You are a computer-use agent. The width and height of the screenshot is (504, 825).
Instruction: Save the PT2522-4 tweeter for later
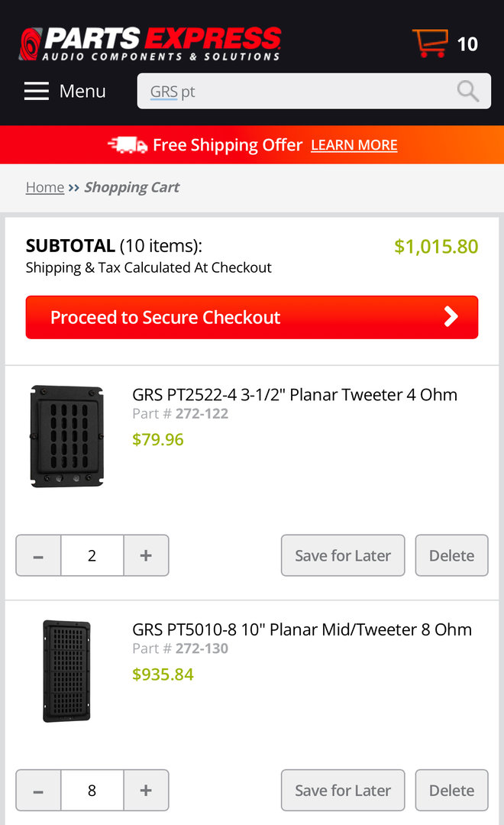point(343,555)
